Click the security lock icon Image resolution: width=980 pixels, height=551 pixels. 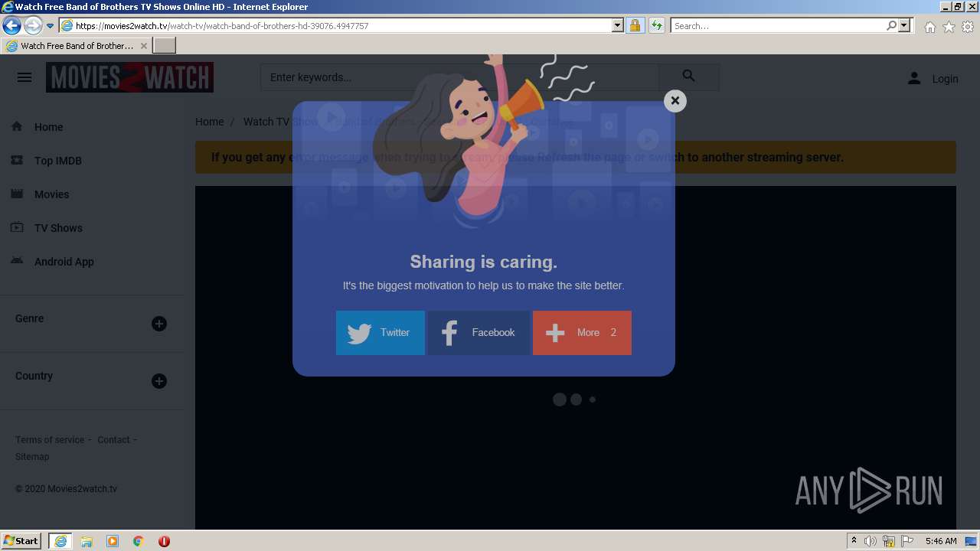pyautogui.click(x=635, y=26)
